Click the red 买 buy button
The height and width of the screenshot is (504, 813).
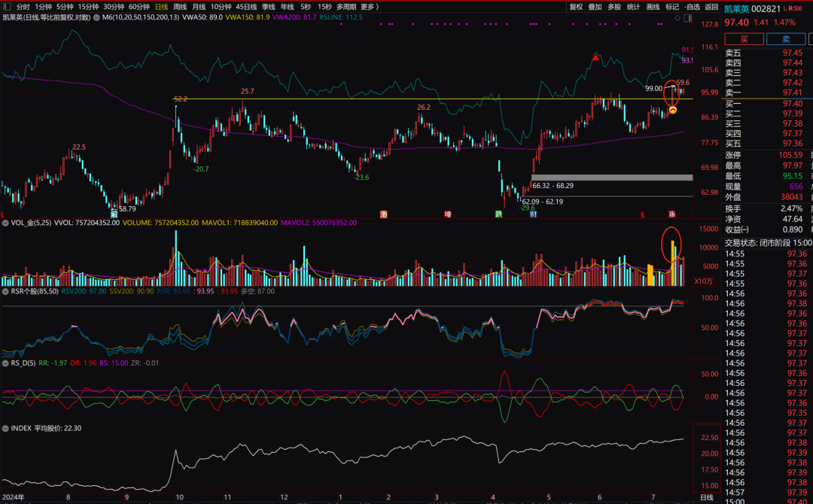(x=744, y=39)
